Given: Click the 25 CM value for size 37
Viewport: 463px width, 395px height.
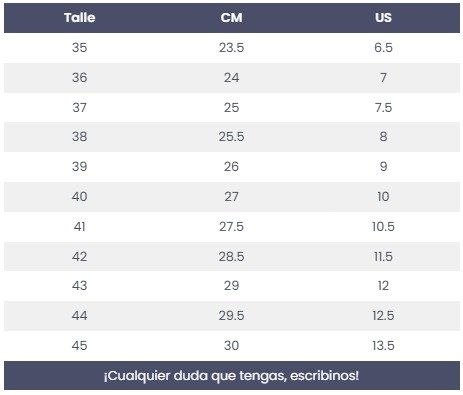Looking at the screenshot, I should coord(231,108).
